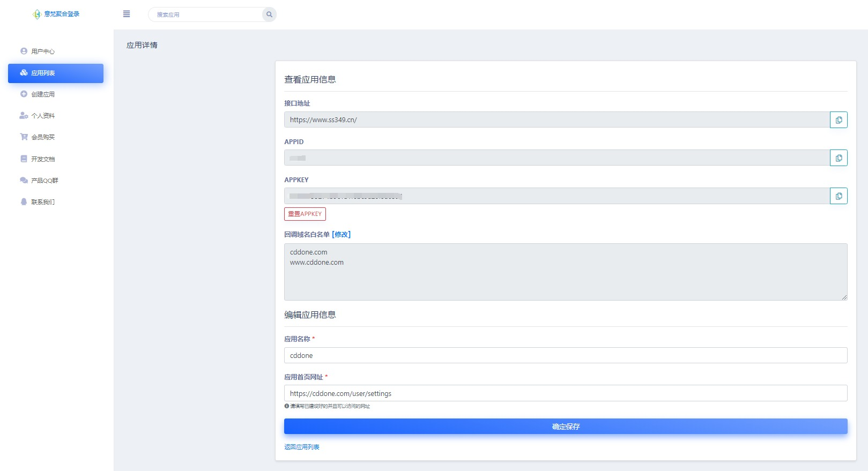Click the textarea resize handle corner
868x471 pixels.
click(x=844, y=297)
